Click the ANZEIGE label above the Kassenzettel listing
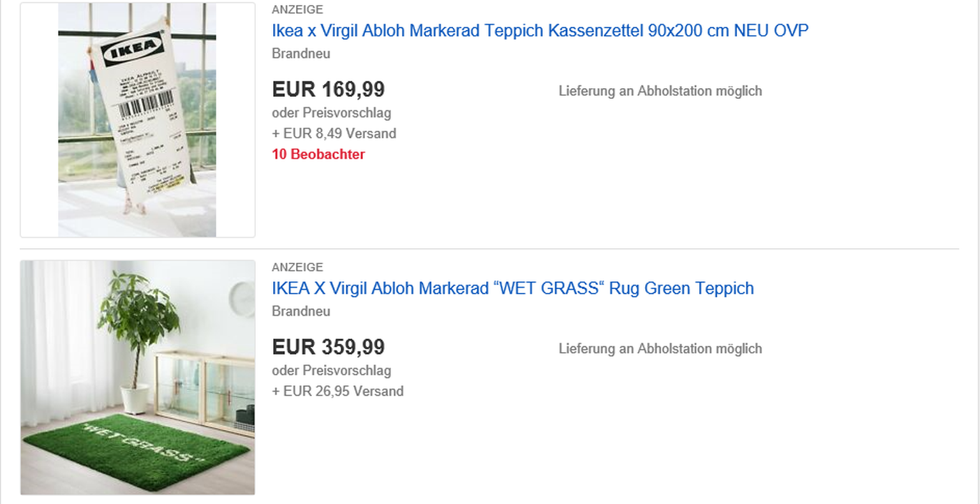 (297, 10)
